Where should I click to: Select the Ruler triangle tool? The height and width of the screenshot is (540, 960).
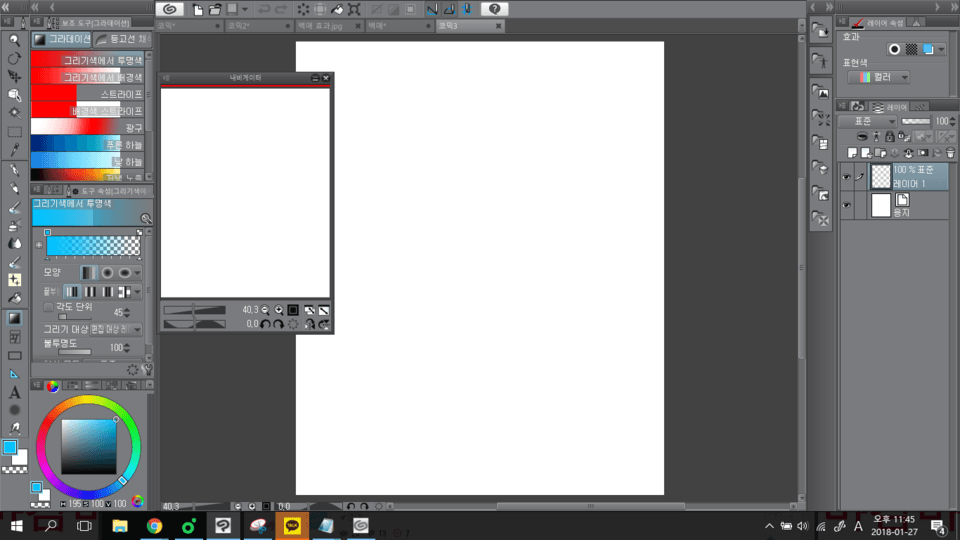[x=14, y=374]
